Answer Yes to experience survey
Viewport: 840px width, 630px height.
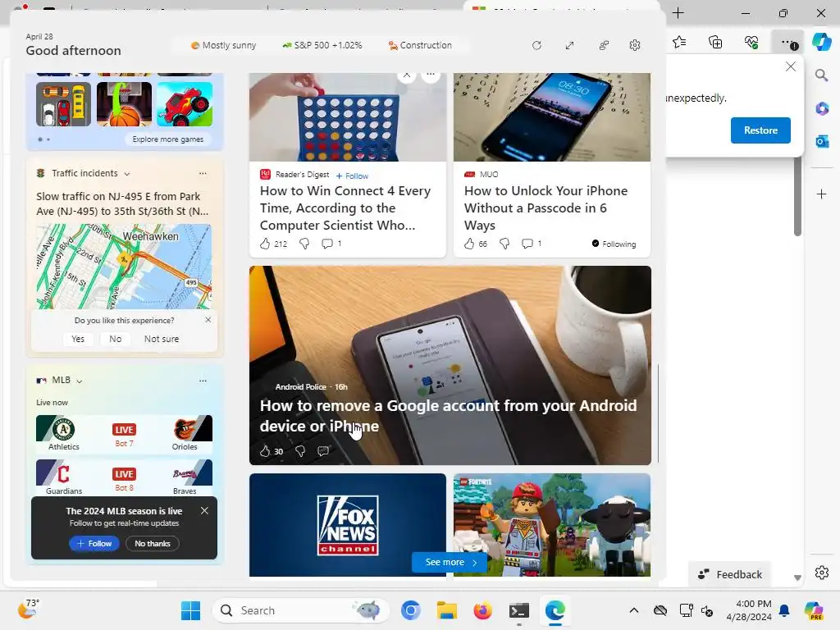point(78,339)
